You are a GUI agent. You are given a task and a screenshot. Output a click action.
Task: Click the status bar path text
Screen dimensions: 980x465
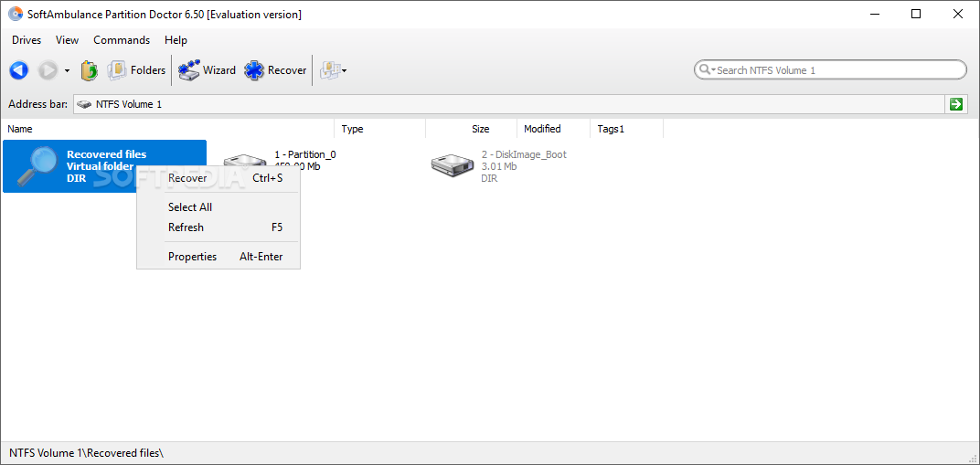(86, 453)
